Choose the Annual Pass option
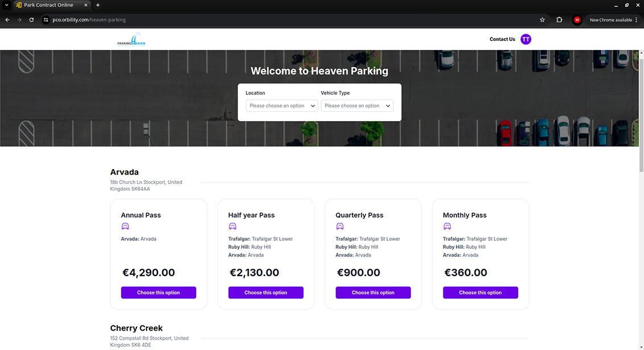The image size is (644, 350). click(159, 293)
